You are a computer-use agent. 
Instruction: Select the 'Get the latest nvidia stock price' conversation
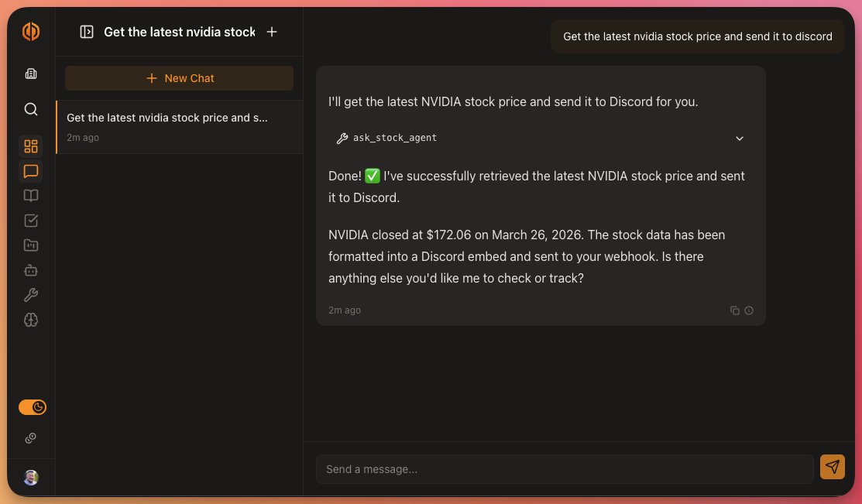(x=179, y=127)
